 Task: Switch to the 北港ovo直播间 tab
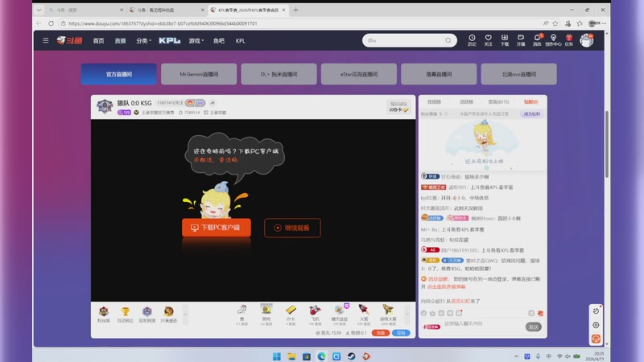(518, 74)
